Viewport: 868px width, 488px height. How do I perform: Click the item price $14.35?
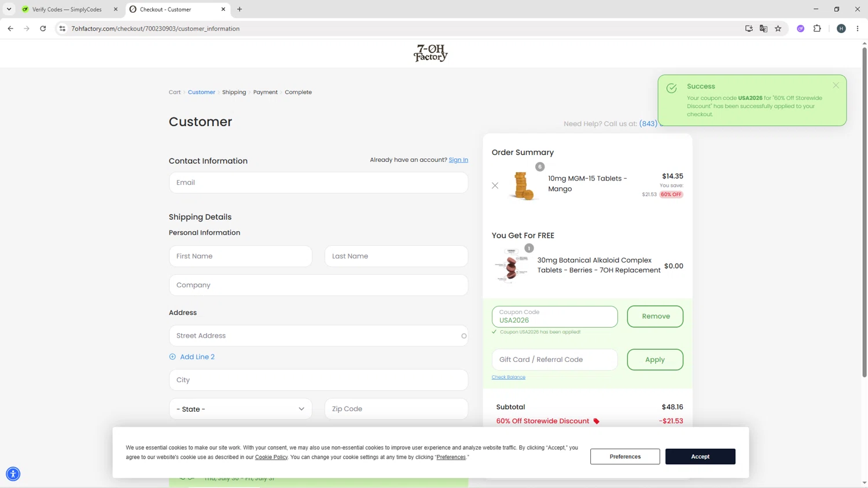[x=672, y=176]
